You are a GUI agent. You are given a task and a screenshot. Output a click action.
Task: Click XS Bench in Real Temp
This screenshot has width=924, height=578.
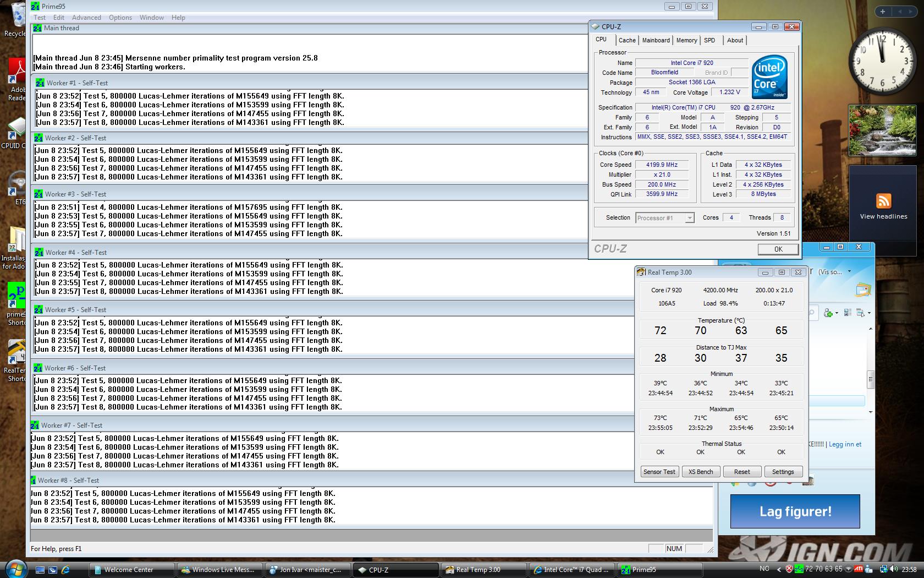701,472
